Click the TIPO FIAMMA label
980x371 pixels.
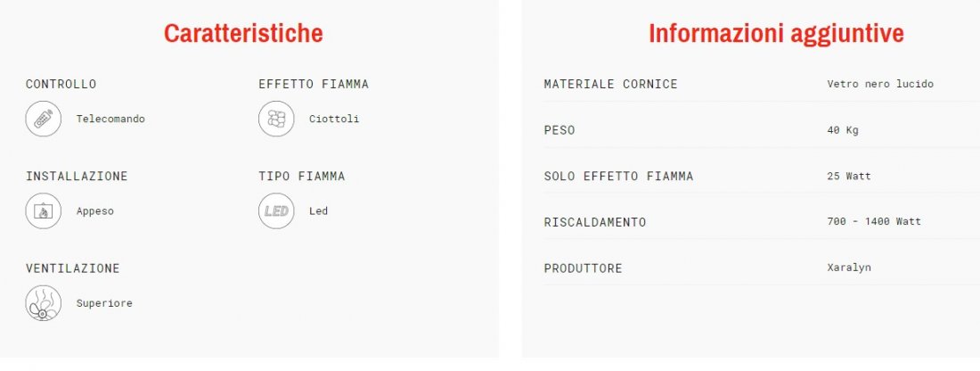pyautogui.click(x=302, y=176)
